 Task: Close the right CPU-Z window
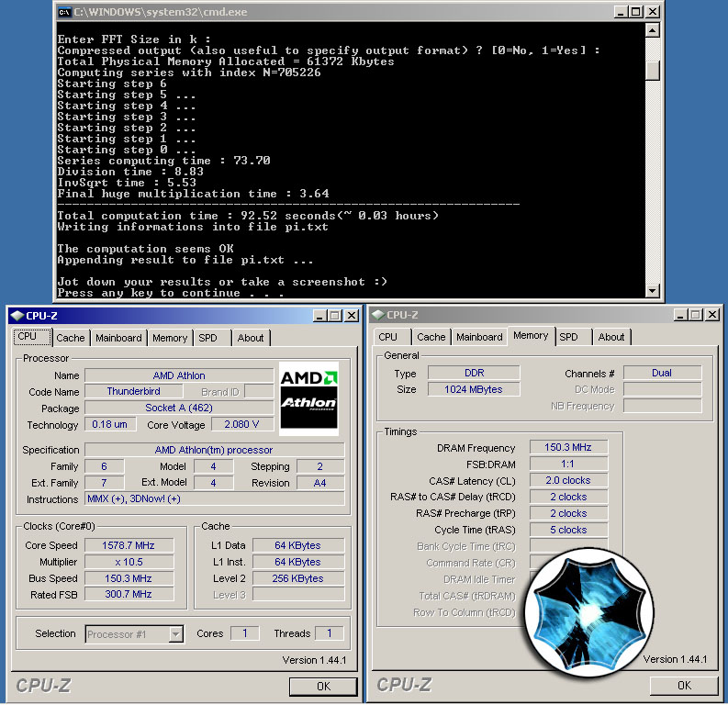coord(712,315)
